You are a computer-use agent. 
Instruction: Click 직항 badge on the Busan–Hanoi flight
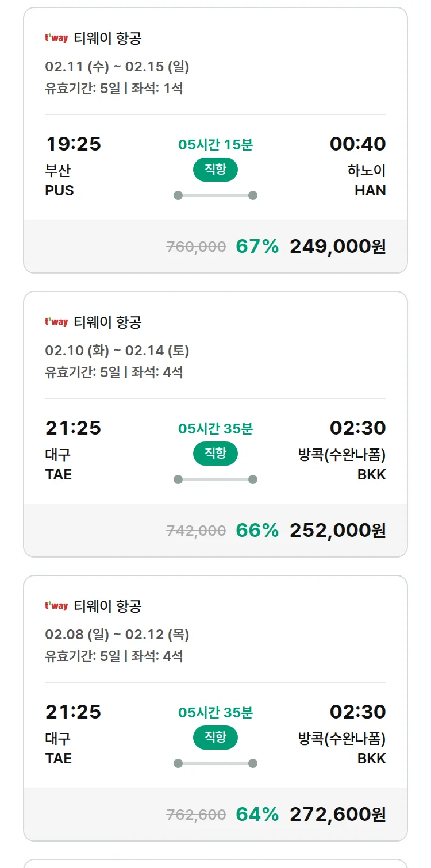(x=215, y=170)
